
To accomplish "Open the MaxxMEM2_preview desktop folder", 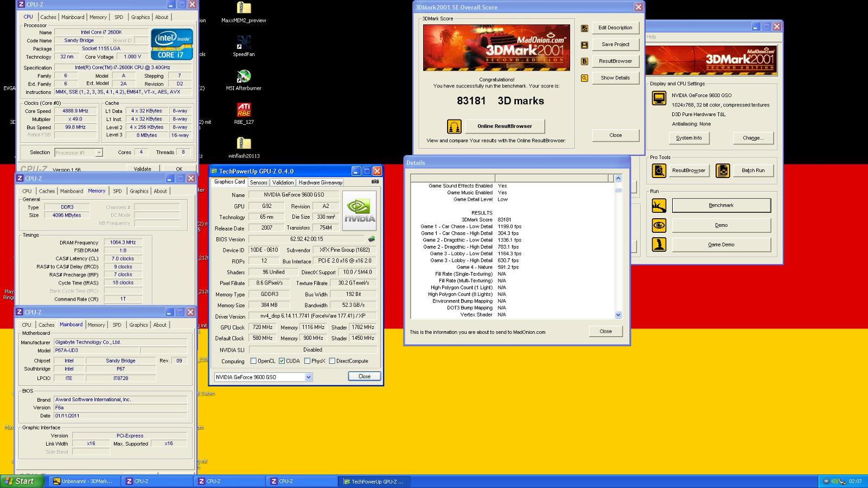I will tap(244, 8).
